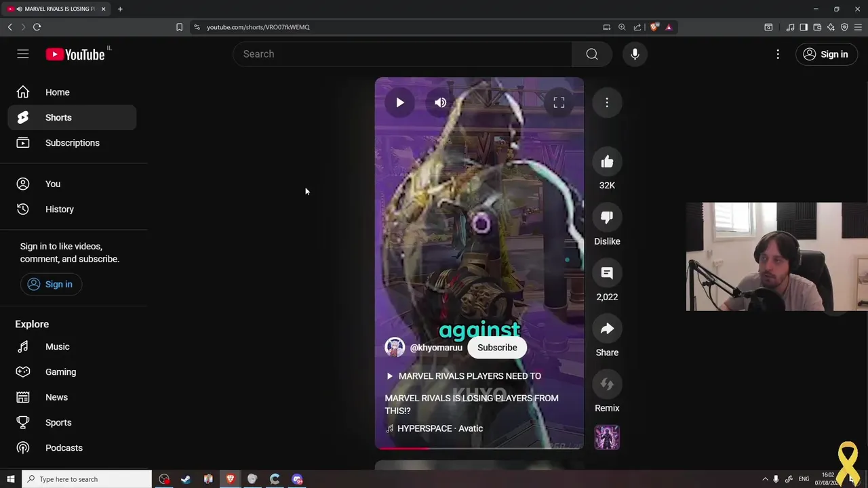Open the music playlist toolbar icon
Screen dimensions: 868x488
pos(790,27)
